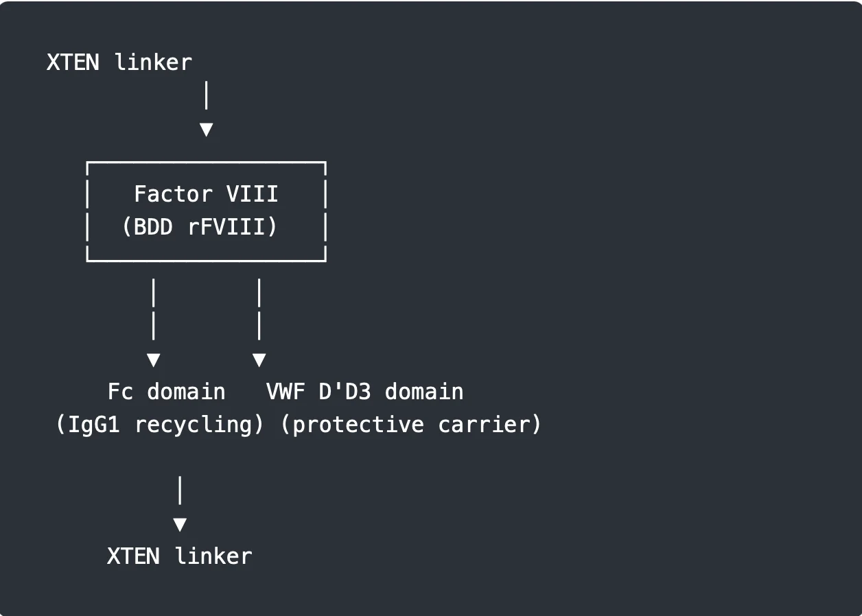Click the arrowhead directly above Fc domain
862x616 pixels.
pos(154,359)
